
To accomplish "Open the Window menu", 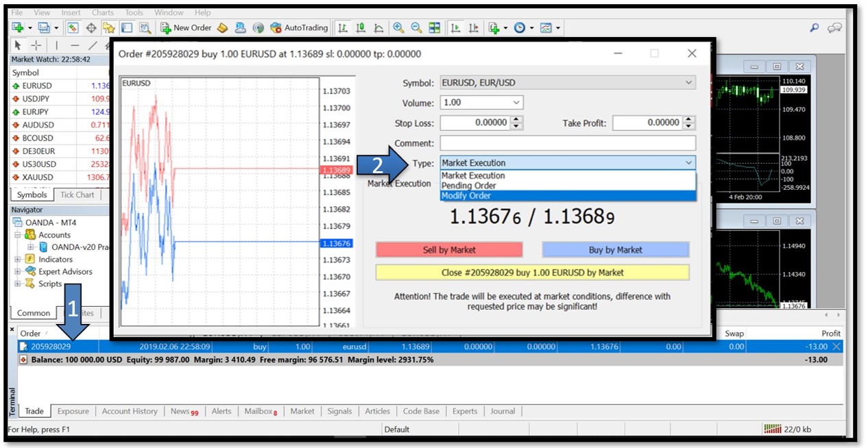I will 169,12.
